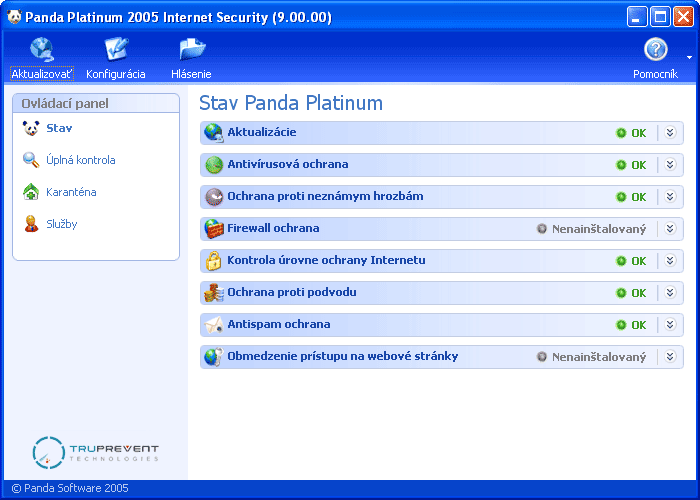This screenshot has height=500, width=700.
Task: Click Kontrola úrovne ochrany Internetu title
Action: click(326, 260)
